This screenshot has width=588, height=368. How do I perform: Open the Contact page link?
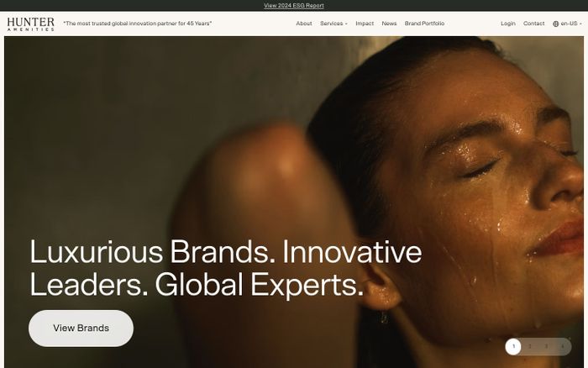click(x=533, y=24)
